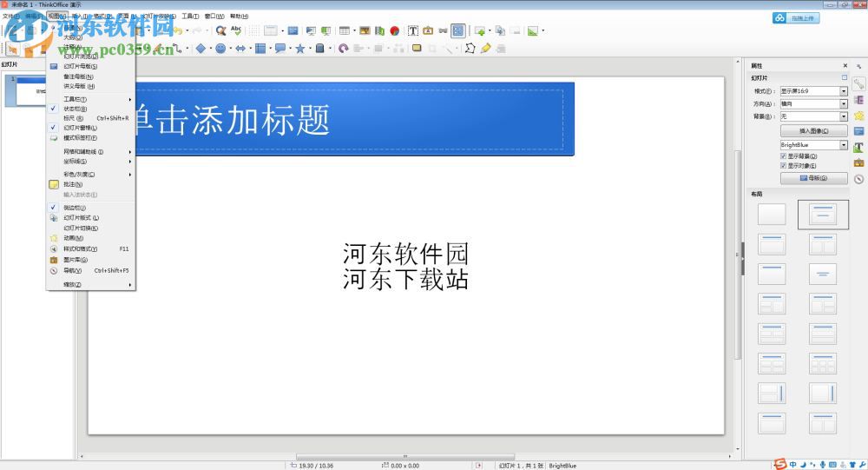
Task: Toggle 标尺 ruler menu entry
Action: 91,118
